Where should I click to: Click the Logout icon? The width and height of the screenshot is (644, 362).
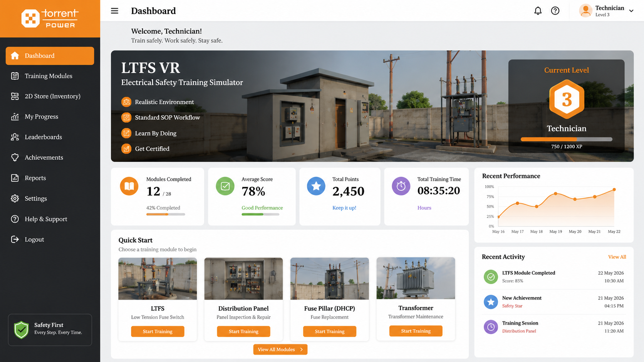click(x=15, y=239)
